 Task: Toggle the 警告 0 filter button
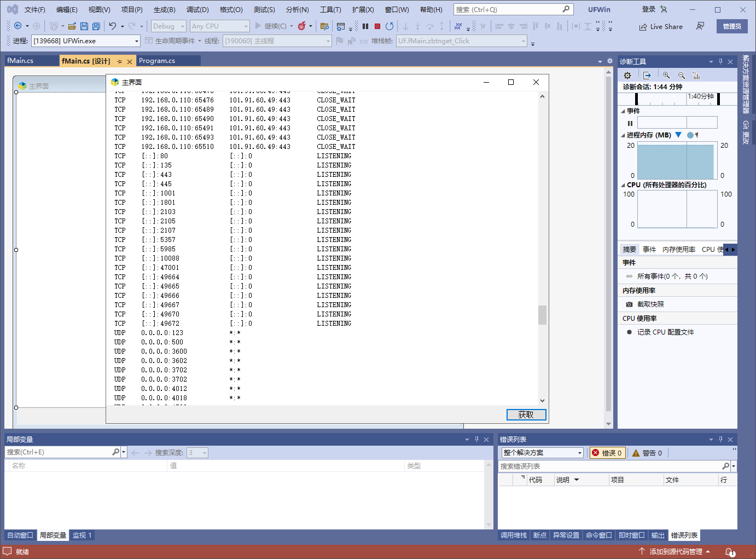coord(647,453)
